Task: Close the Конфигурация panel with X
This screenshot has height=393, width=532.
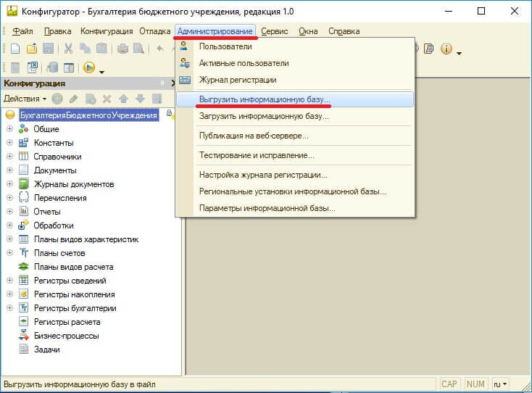Action: point(173,83)
